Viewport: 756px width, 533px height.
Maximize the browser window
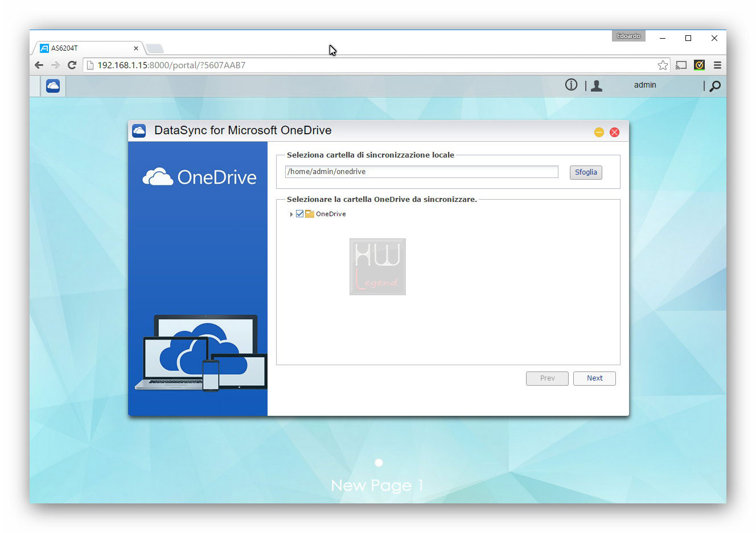tap(688, 38)
